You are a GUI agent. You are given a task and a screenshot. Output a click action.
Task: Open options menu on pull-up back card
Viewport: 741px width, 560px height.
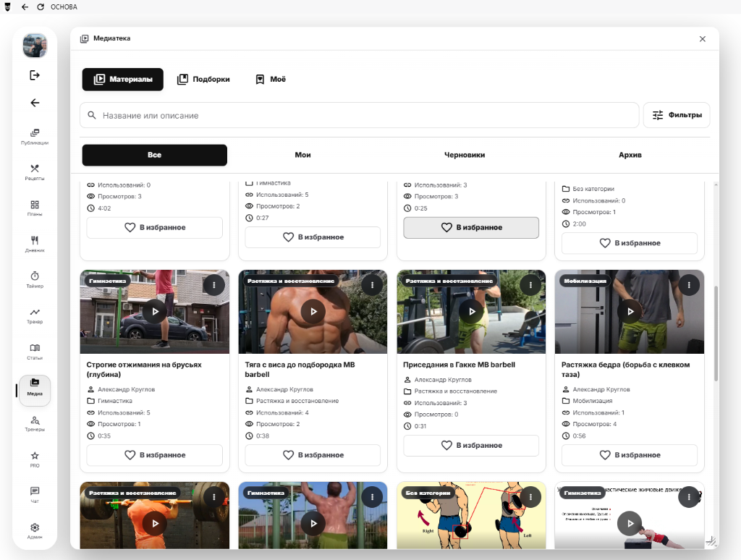(373, 496)
